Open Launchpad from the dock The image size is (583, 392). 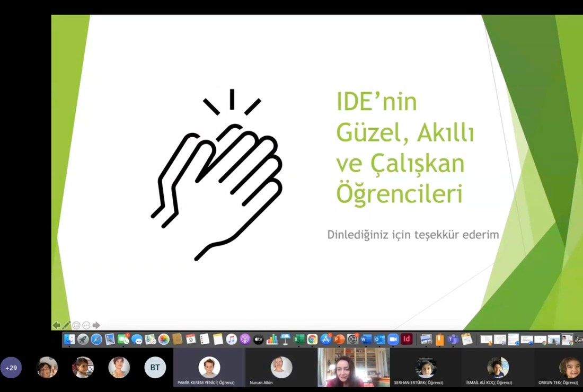click(83, 339)
